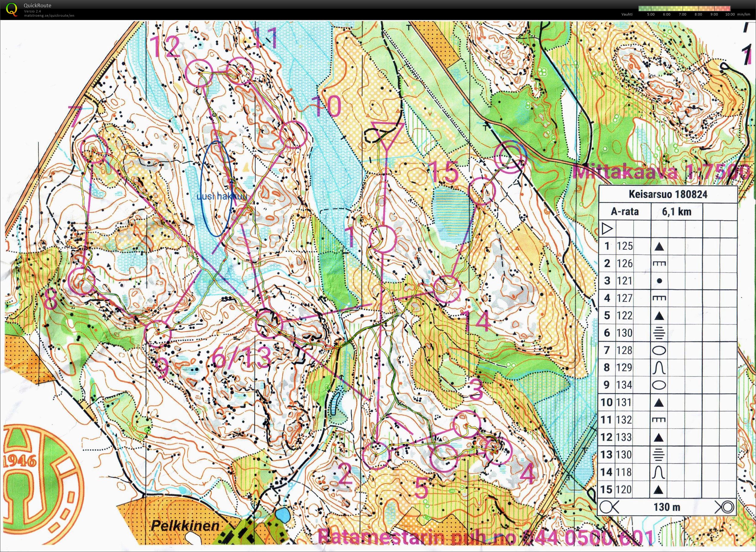Click the A-rata course name cell
Screen dimensions: 756x552
(x=624, y=211)
